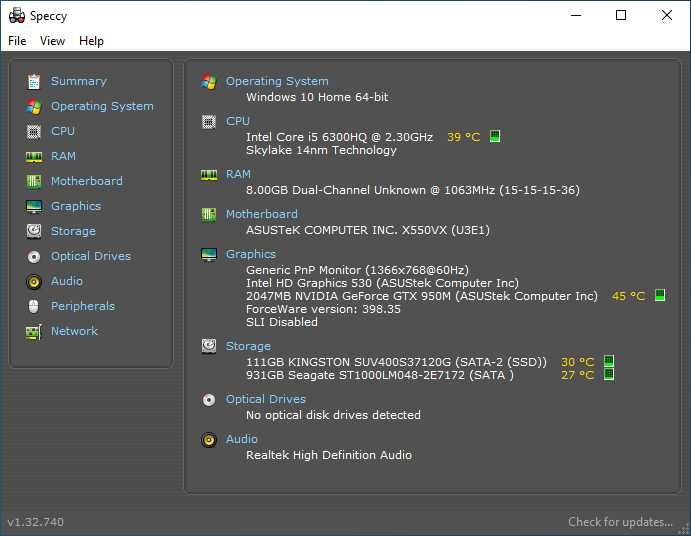Click the Kingston SSD temperature indicator
The width and height of the screenshot is (691, 536).
(x=608, y=362)
